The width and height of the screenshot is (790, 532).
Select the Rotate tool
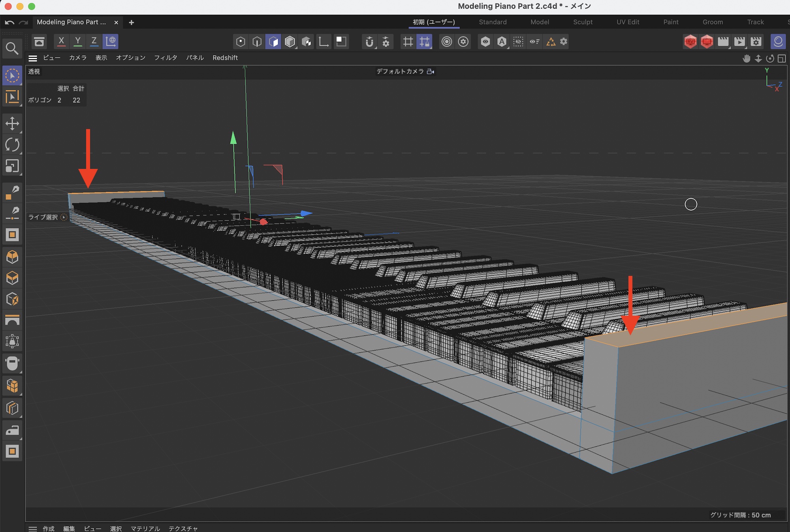12,145
